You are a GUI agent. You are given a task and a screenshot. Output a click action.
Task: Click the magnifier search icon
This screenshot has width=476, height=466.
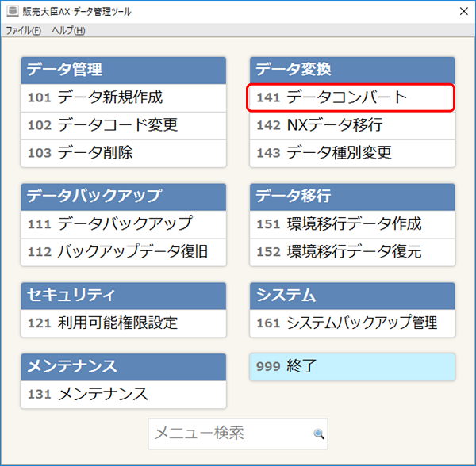click(318, 434)
